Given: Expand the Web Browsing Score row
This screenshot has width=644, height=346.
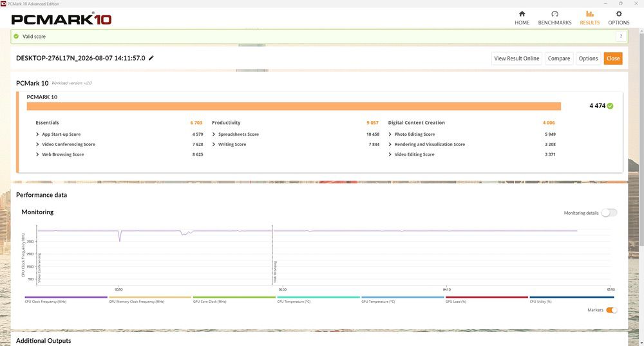Looking at the screenshot, I should click(59, 154).
